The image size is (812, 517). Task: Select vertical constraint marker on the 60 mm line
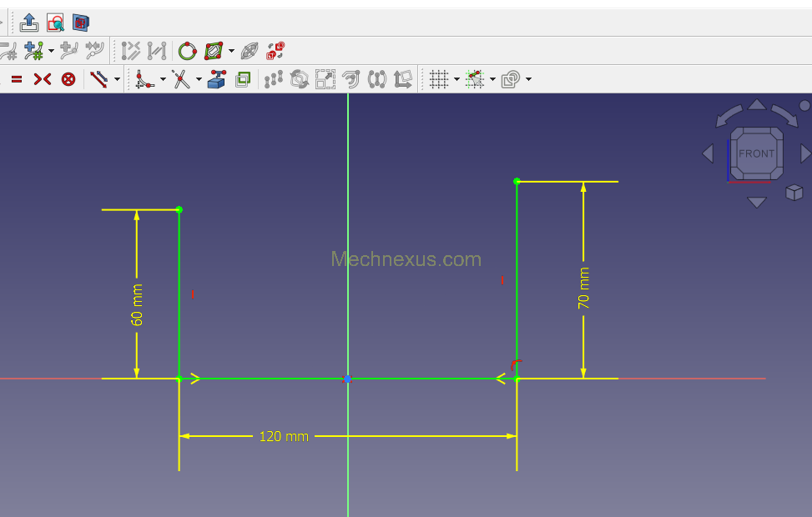(x=193, y=294)
